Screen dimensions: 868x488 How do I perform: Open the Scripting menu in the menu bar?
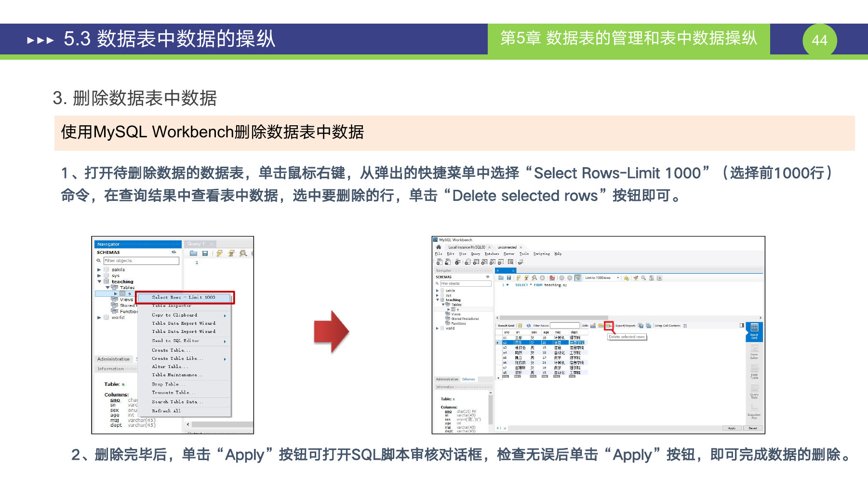click(x=541, y=254)
